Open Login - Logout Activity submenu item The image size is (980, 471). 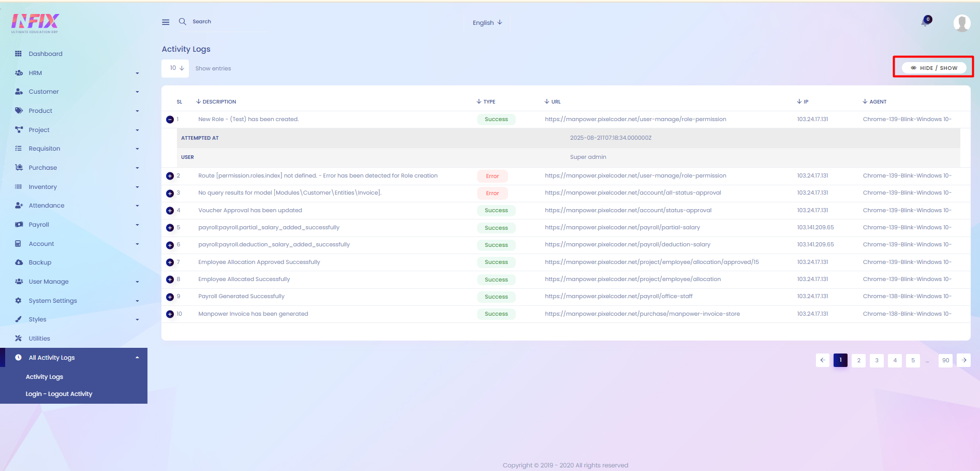click(59, 394)
